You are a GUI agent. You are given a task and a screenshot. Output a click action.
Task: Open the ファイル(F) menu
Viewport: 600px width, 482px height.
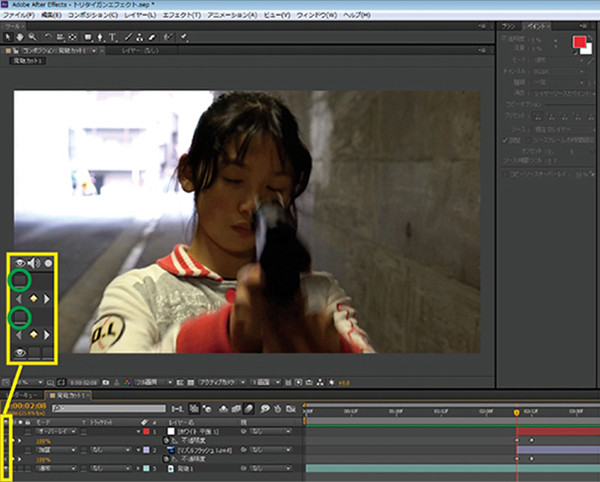(18, 15)
